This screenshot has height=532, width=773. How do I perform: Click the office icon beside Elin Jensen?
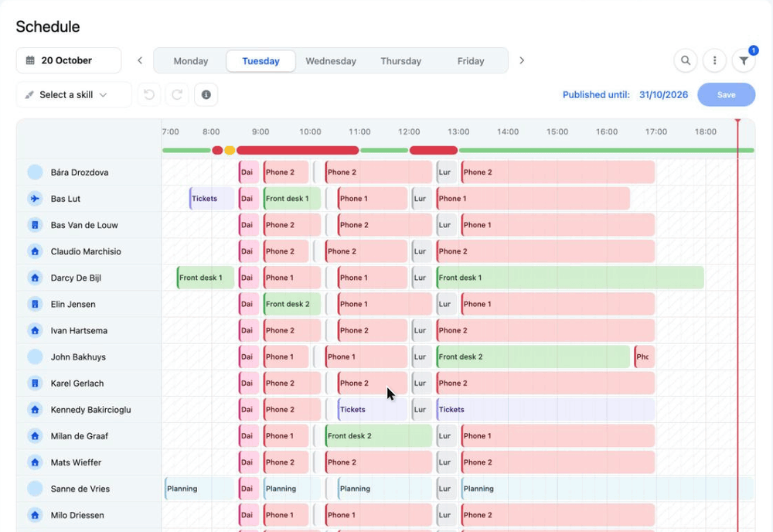click(x=35, y=304)
